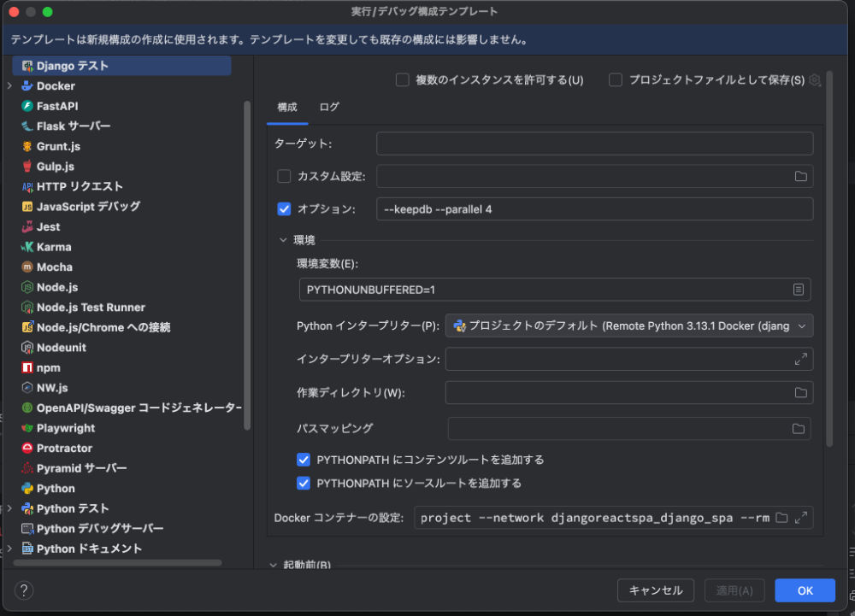This screenshot has height=616, width=855.
Task: Open the Python インタープリター dropdown
Action: (x=629, y=326)
